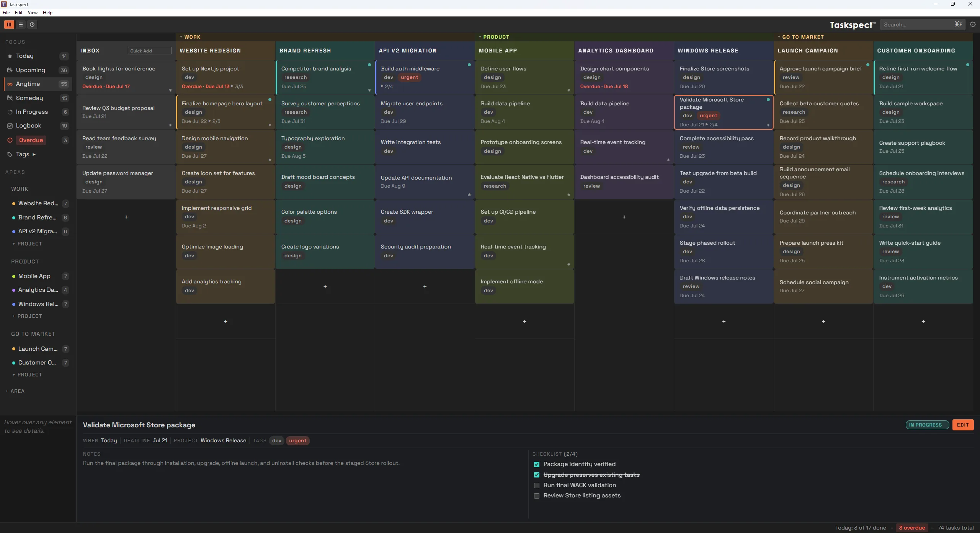Click add card plus in Windows Release column
980x533 pixels.
(x=724, y=322)
